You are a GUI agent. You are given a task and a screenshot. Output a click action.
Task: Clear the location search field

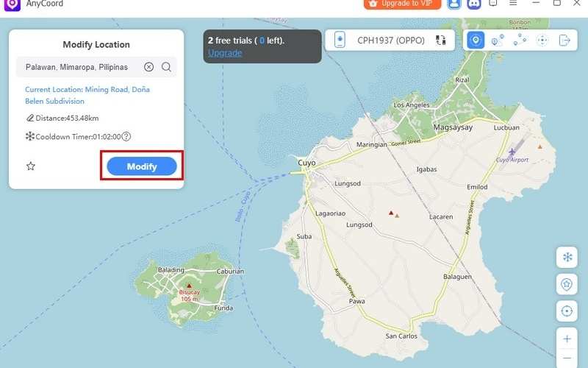148,67
